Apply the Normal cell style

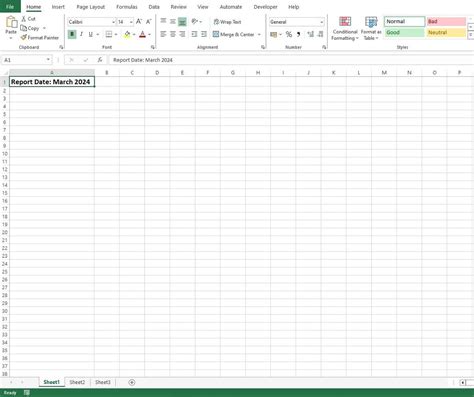tap(405, 21)
